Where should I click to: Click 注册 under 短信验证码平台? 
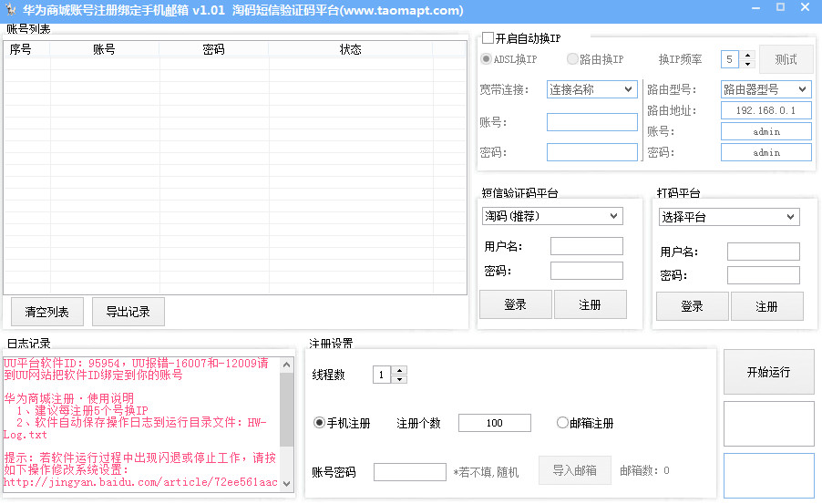pos(591,304)
